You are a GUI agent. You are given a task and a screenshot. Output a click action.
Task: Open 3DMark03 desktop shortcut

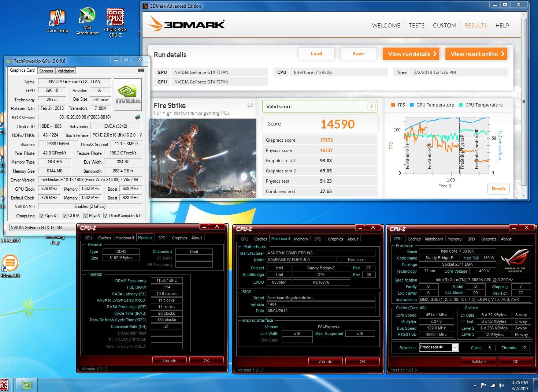coord(10,266)
